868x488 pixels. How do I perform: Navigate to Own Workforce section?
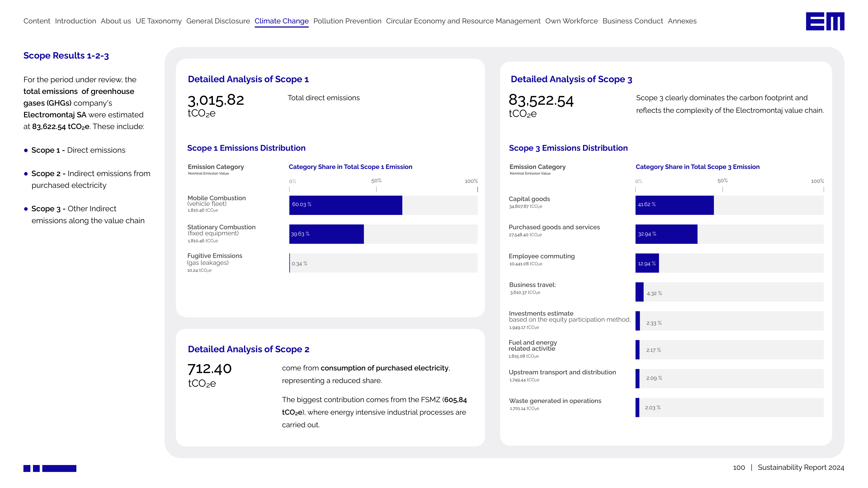[572, 21]
